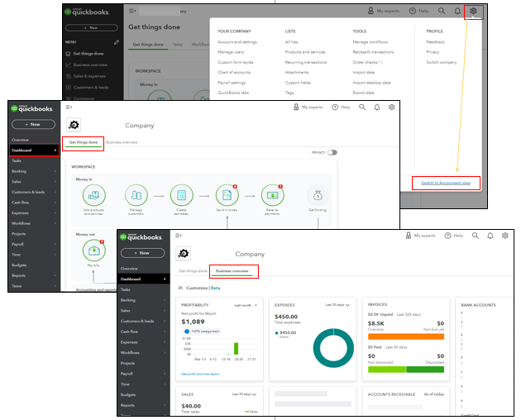526x420 pixels.
Task: Open Last 30 days dropdown on Sales card
Action: 244,394
